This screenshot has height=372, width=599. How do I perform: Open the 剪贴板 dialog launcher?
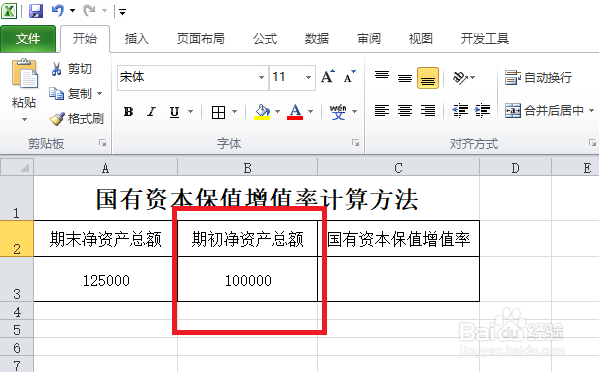coord(102,143)
